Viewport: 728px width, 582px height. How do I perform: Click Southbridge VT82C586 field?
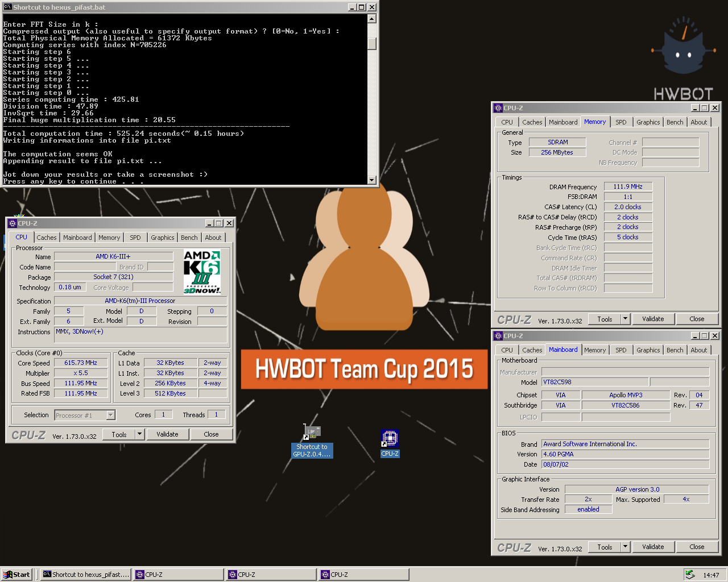point(626,405)
